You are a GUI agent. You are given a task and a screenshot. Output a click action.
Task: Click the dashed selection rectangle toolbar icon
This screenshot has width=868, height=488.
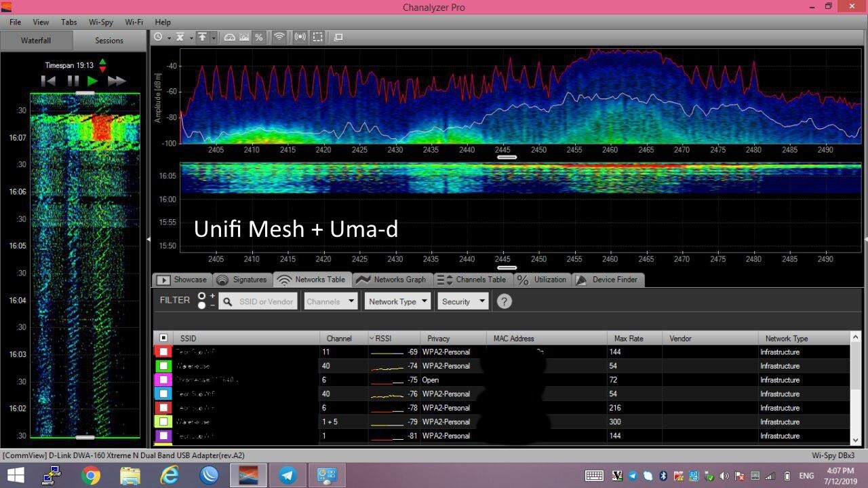coord(318,37)
